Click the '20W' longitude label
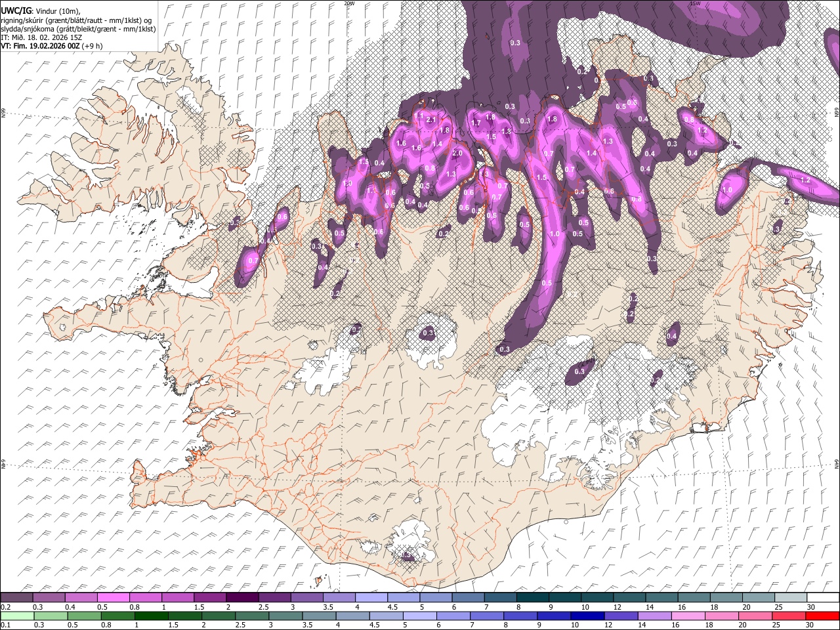This screenshot has height=630, width=840. click(x=349, y=3)
